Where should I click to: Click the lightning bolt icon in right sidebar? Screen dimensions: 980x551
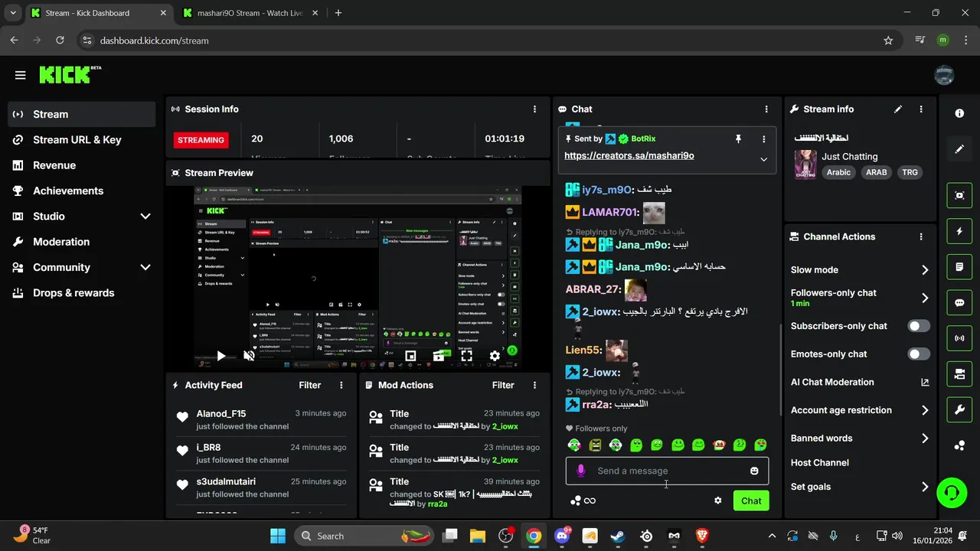coord(959,231)
